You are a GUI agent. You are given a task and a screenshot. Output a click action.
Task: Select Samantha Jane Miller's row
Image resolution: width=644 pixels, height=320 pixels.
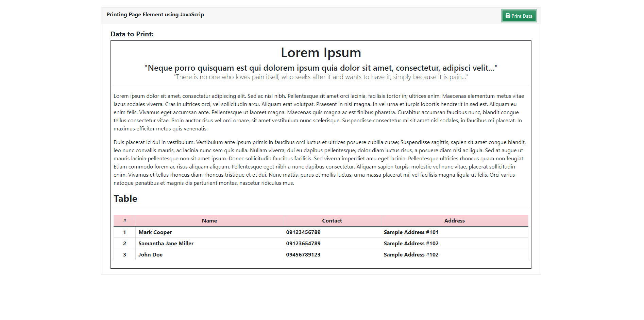pyautogui.click(x=166, y=243)
